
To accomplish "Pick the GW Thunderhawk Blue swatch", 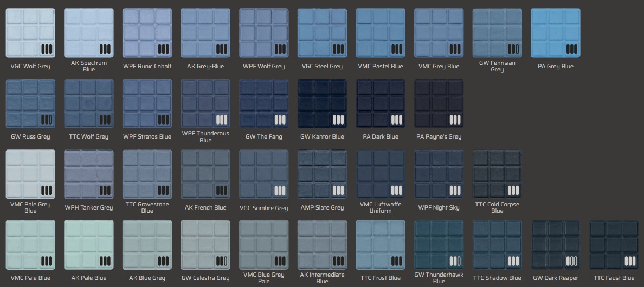I will (439, 245).
